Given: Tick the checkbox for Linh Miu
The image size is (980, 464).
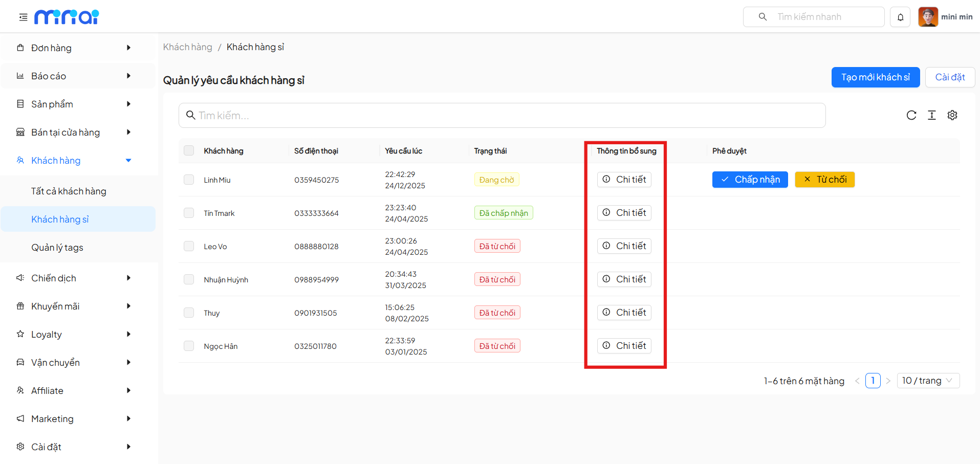Looking at the screenshot, I should (x=189, y=180).
